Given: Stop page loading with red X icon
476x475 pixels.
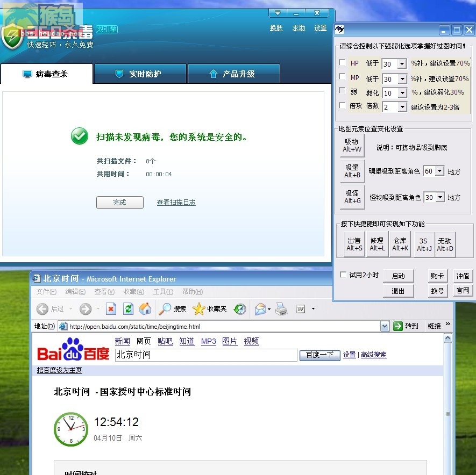Looking at the screenshot, I should (111, 309).
